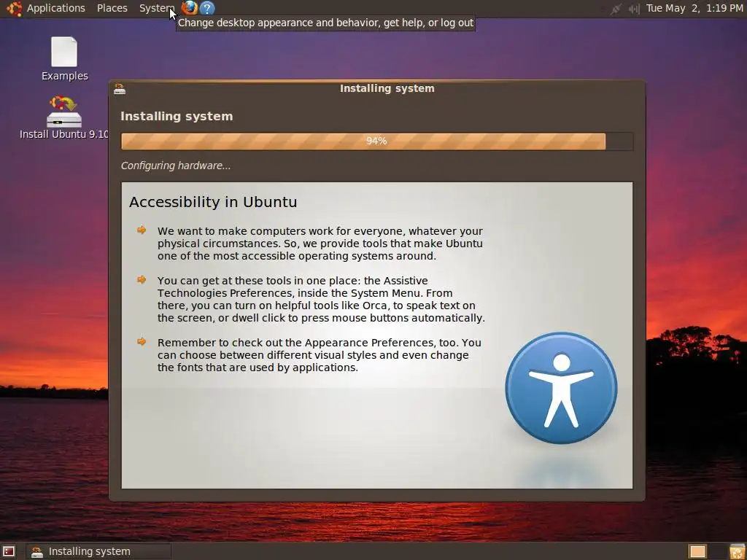Click the 94% installation progress bar
This screenshot has height=560, width=747.
click(x=377, y=141)
